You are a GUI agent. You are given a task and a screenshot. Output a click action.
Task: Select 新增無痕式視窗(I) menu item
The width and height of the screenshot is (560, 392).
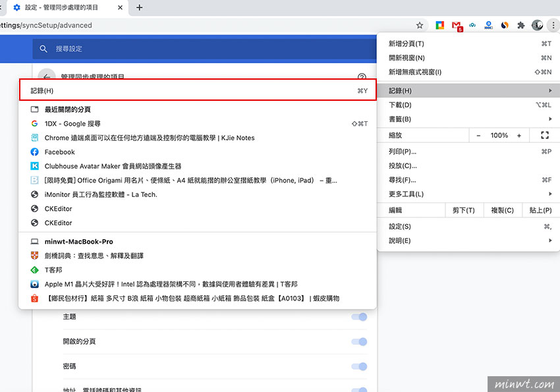coord(468,72)
